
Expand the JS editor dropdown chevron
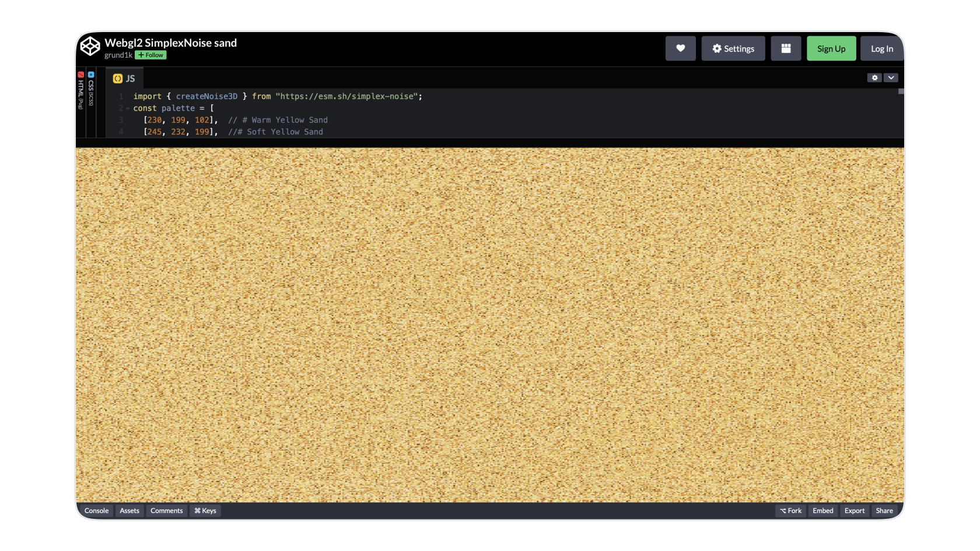tap(891, 78)
